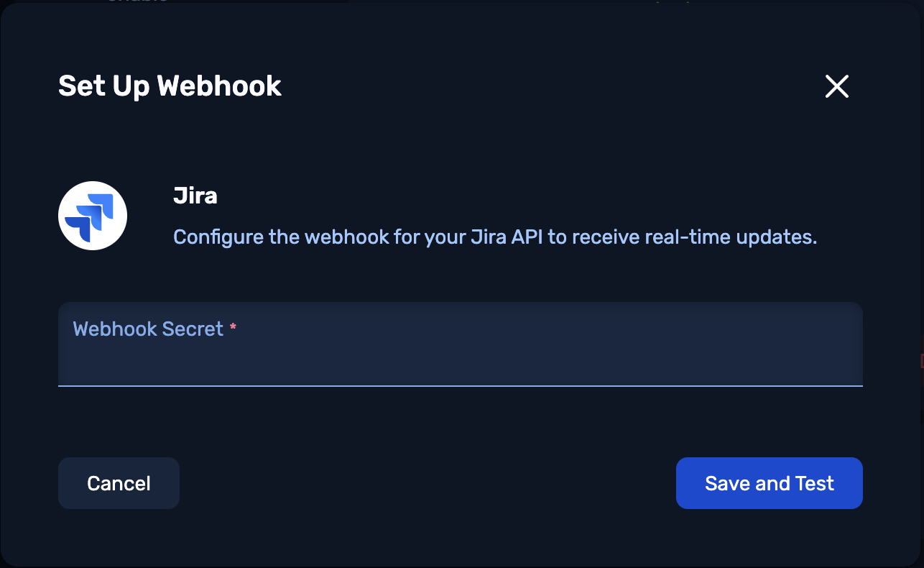924x568 pixels.
Task: Click the Jira logo icon
Action: (93, 216)
